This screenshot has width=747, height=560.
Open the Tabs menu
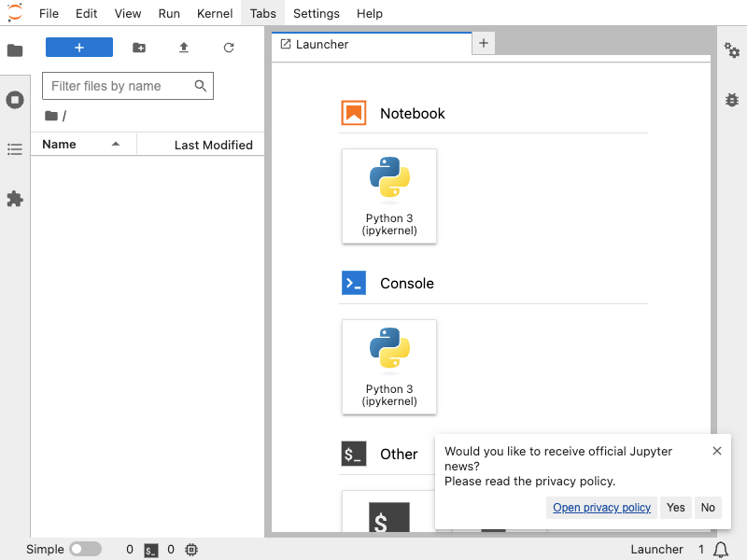(263, 13)
